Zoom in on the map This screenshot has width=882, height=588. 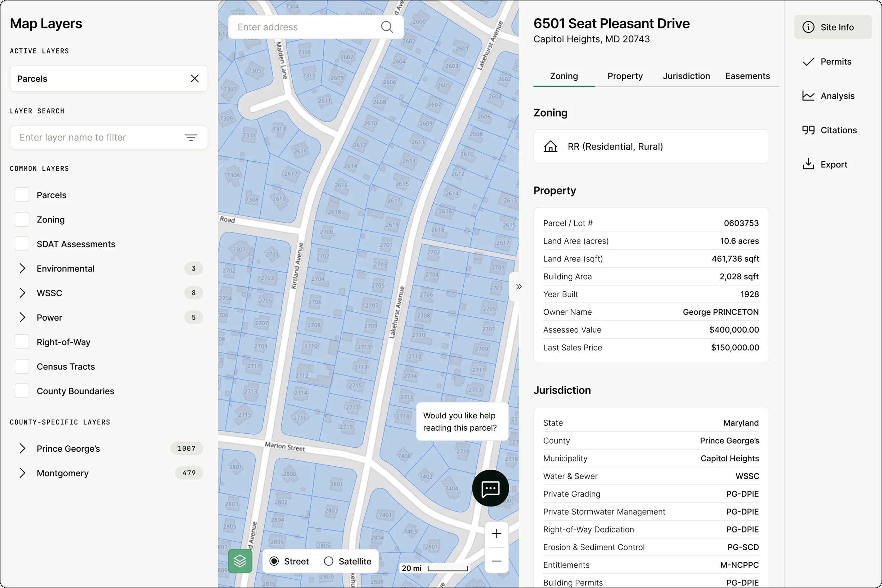tap(496, 533)
